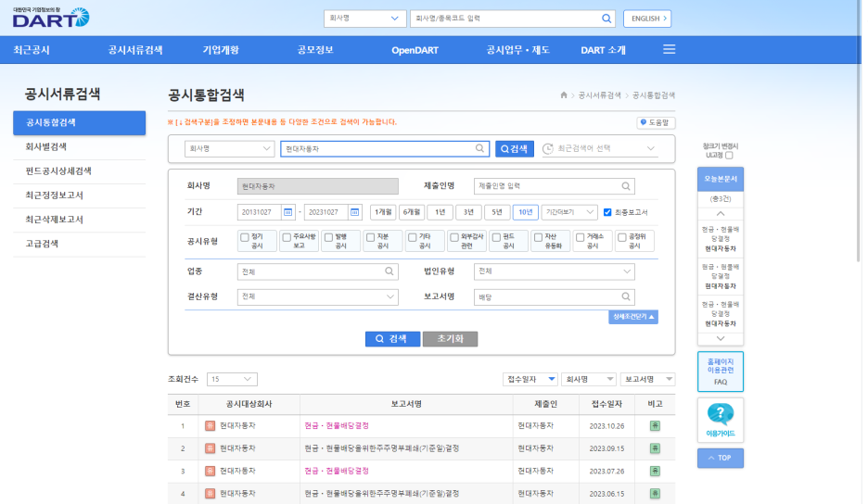Select the 1개월 period button

coord(382,212)
